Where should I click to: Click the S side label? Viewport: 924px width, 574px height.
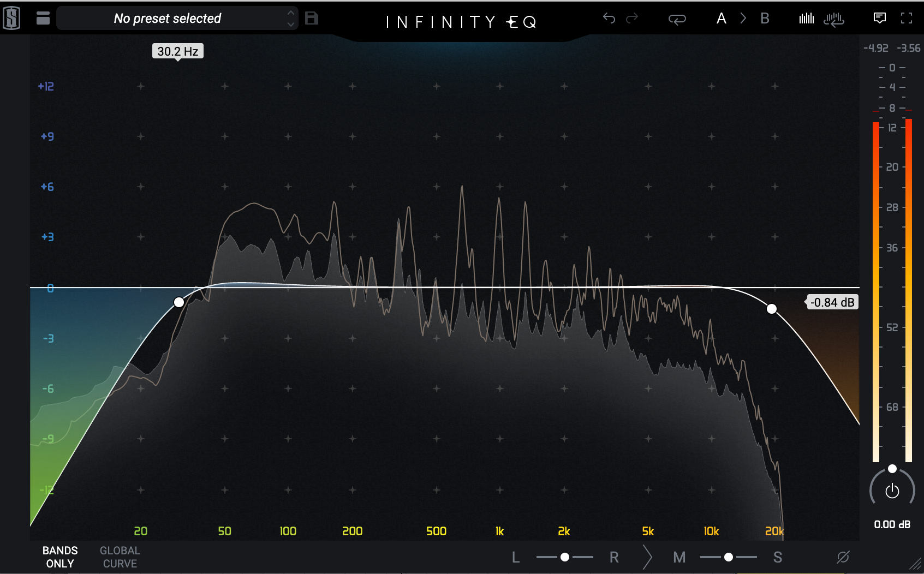pyautogui.click(x=778, y=557)
